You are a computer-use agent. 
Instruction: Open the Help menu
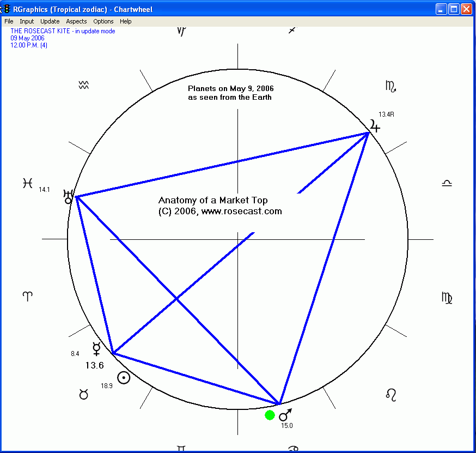pos(126,21)
